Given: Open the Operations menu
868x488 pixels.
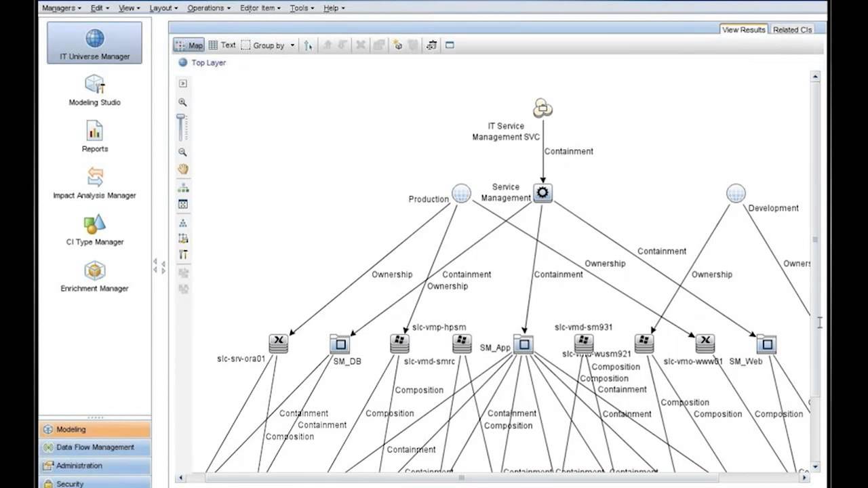Looking at the screenshot, I should click(x=209, y=8).
